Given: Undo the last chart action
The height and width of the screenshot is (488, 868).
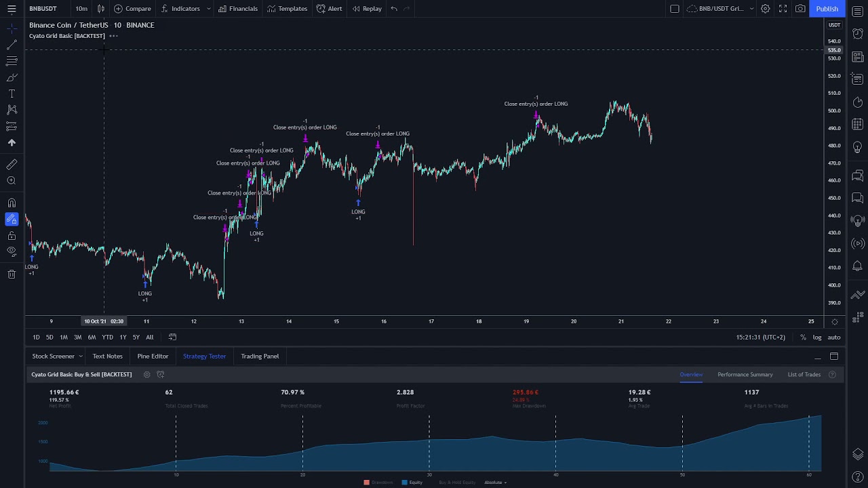Looking at the screenshot, I should click(x=394, y=9).
